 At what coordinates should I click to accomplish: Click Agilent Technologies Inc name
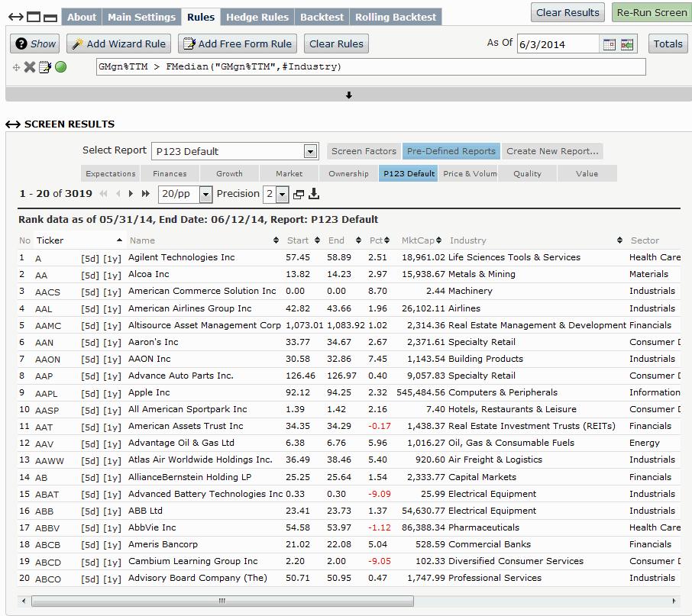(x=181, y=257)
